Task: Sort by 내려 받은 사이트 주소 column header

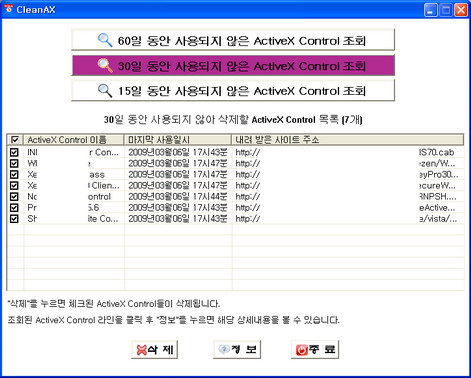Action: [348, 140]
